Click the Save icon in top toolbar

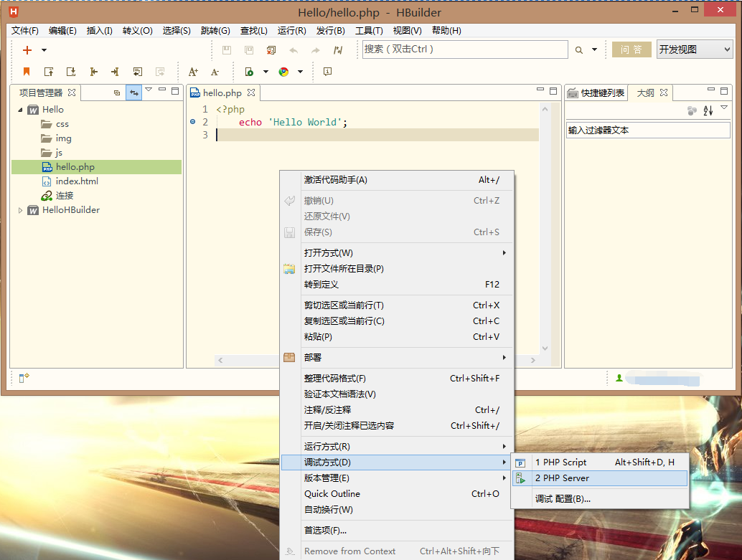[227, 50]
